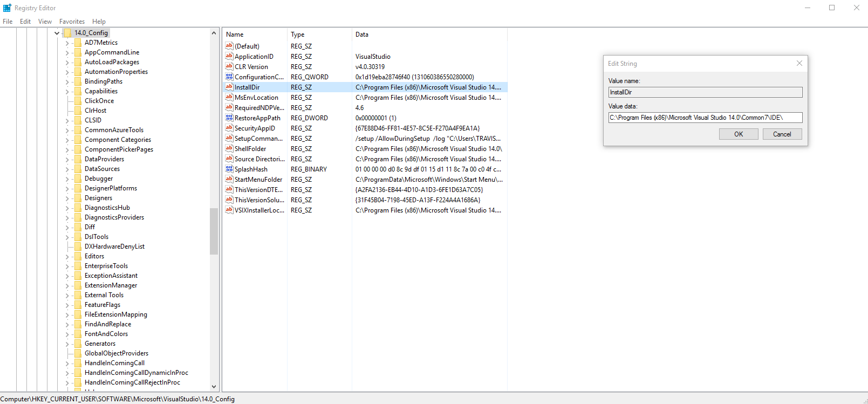868x404 pixels.
Task: Click the VisualStudio data value
Action: (373, 57)
